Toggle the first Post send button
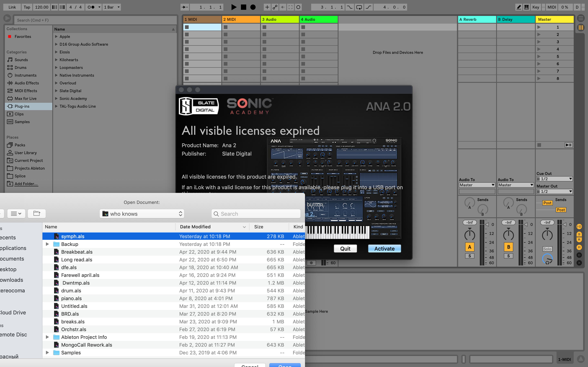The height and width of the screenshot is (367, 588). coord(547,203)
